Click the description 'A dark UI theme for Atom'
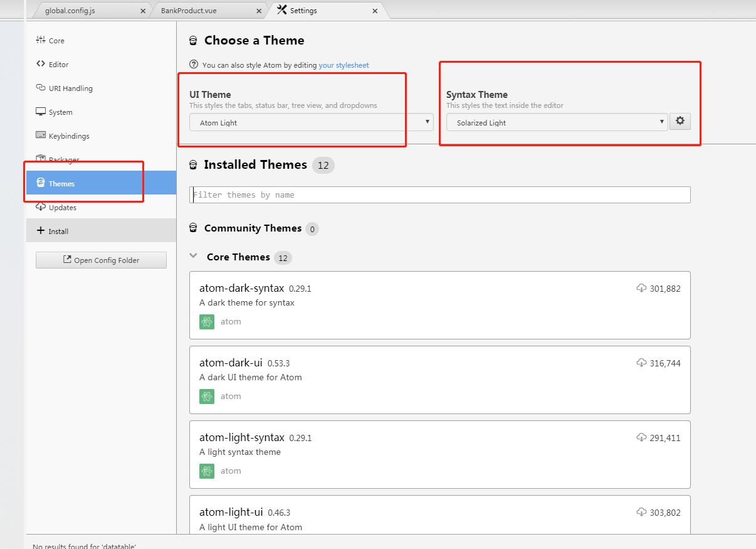The height and width of the screenshot is (549, 756). (251, 377)
